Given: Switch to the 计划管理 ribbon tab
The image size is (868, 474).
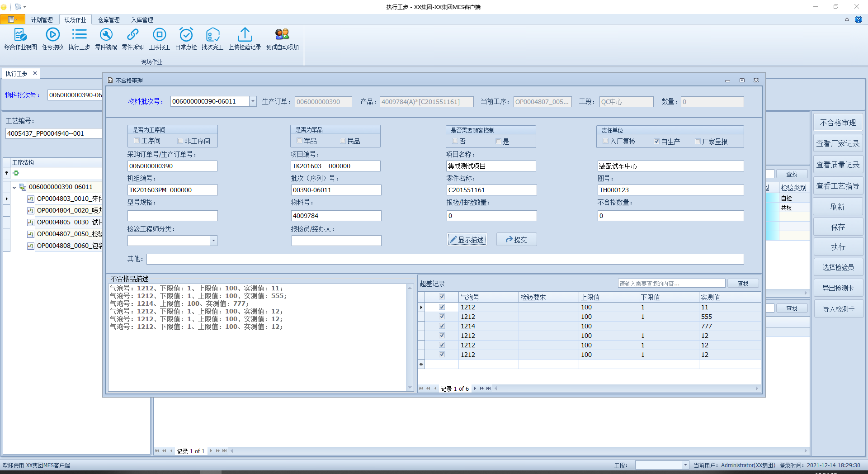Looking at the screenshot, I should 42,20.
